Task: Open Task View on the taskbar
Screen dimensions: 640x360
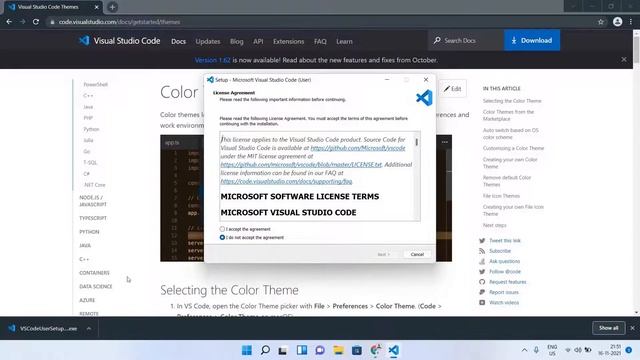Action: (282, 350)
